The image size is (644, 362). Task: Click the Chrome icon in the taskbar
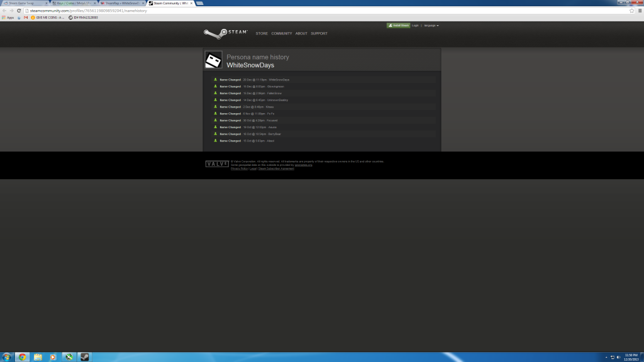coord(22,356)
